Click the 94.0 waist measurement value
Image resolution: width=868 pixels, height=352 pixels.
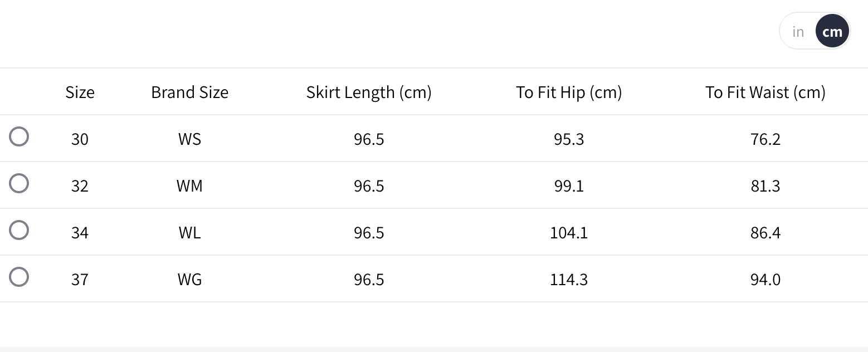point(765,280)
